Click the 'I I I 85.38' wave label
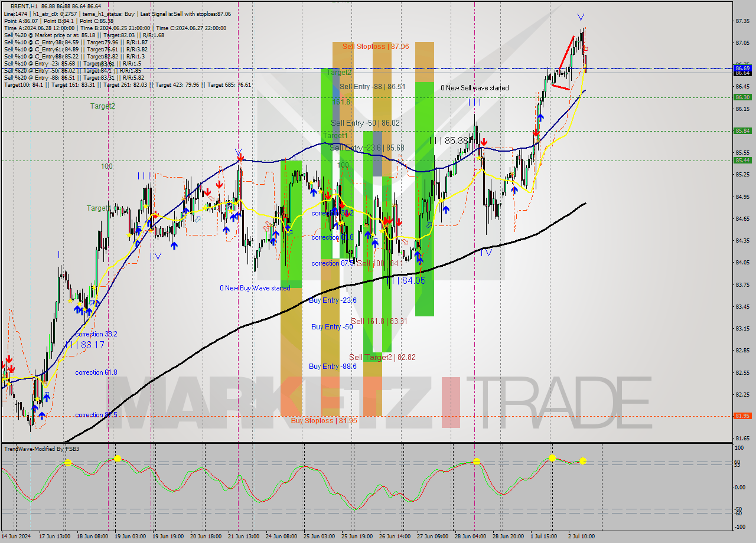 449,140
